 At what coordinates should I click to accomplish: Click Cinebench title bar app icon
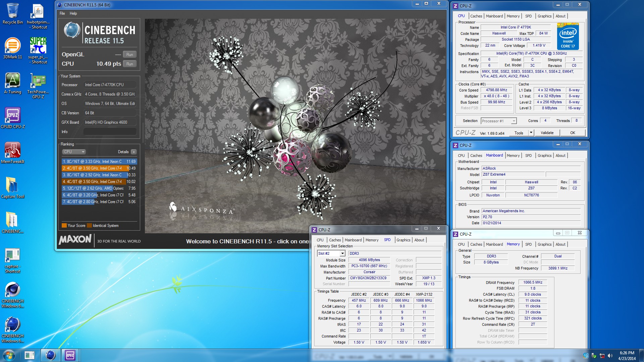pyautogui.click(x=60, y=5)
